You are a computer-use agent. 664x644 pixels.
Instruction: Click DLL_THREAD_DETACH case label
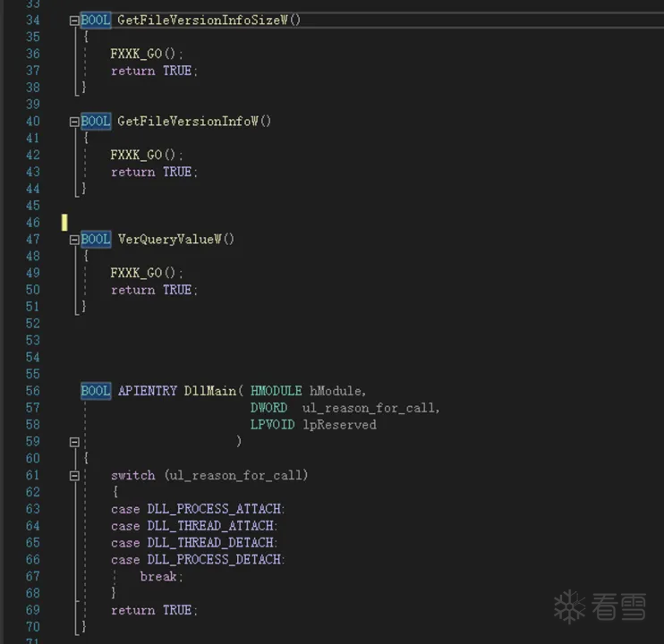[210, 543]
